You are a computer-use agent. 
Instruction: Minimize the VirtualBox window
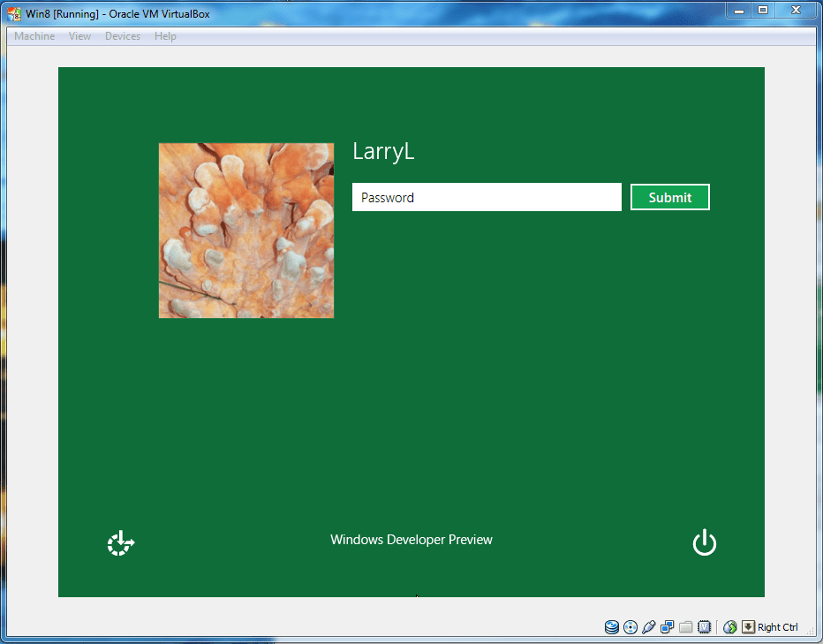pyautogui.click(x=739, y=11)
